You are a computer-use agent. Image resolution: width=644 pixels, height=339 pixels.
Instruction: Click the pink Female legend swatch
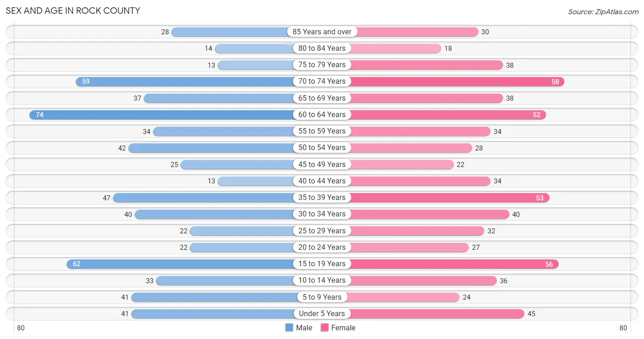[325, 328]
